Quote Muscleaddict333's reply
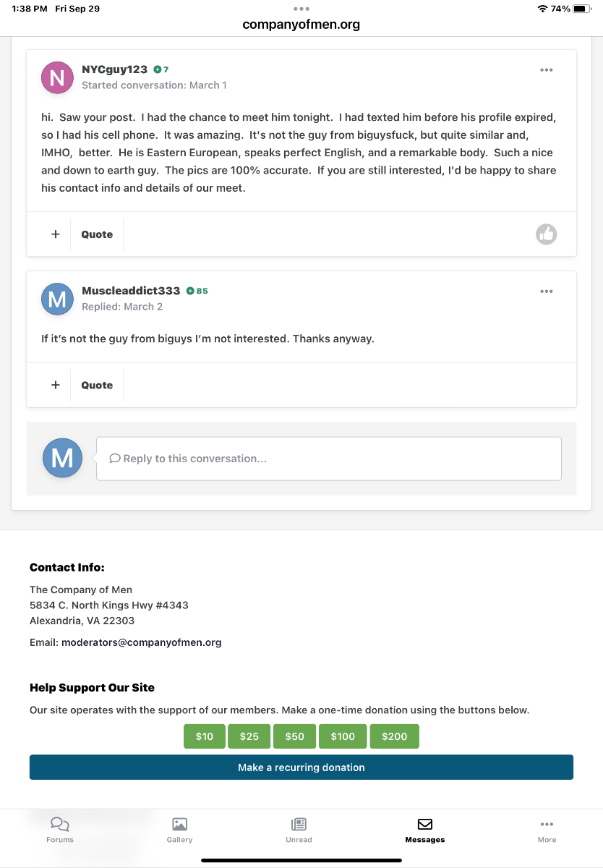Image resolution: width=603 pixels, height=868 pixels. pos(97,385)
